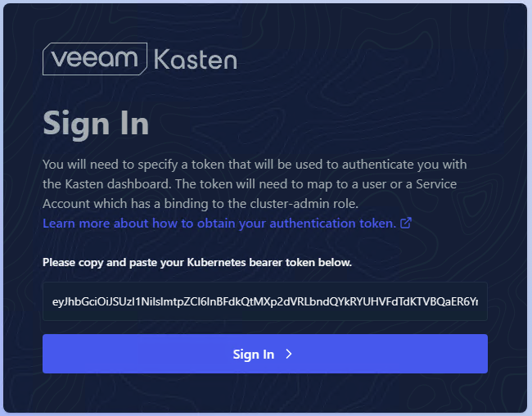Focus the Kubernetes bearer token field
The image size is (532, 416).
tap(264, 302)
